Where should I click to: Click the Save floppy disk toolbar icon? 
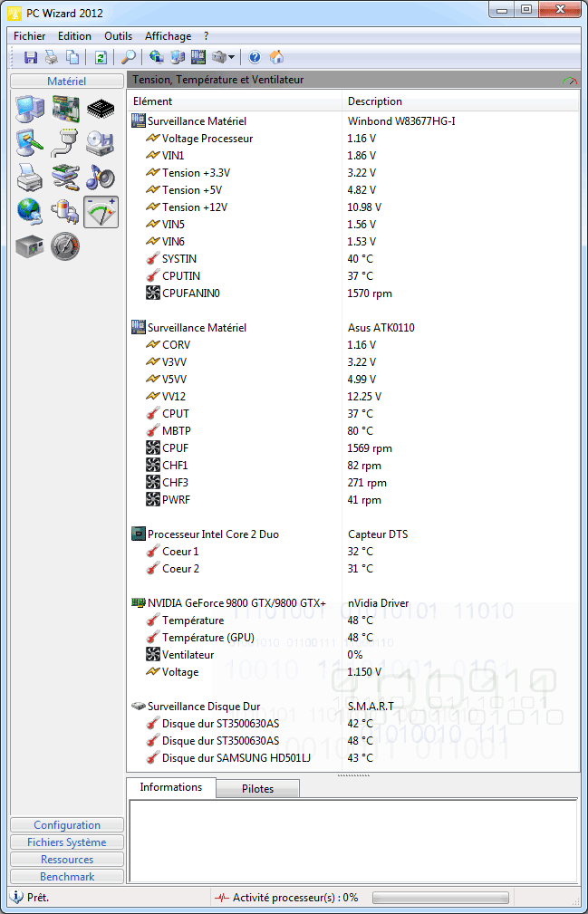click(30, 57)
